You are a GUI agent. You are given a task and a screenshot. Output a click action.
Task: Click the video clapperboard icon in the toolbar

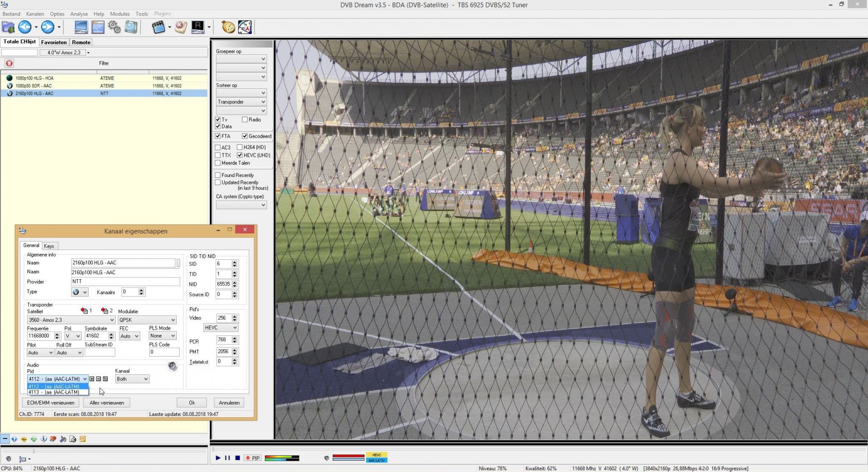coord(159,27)
